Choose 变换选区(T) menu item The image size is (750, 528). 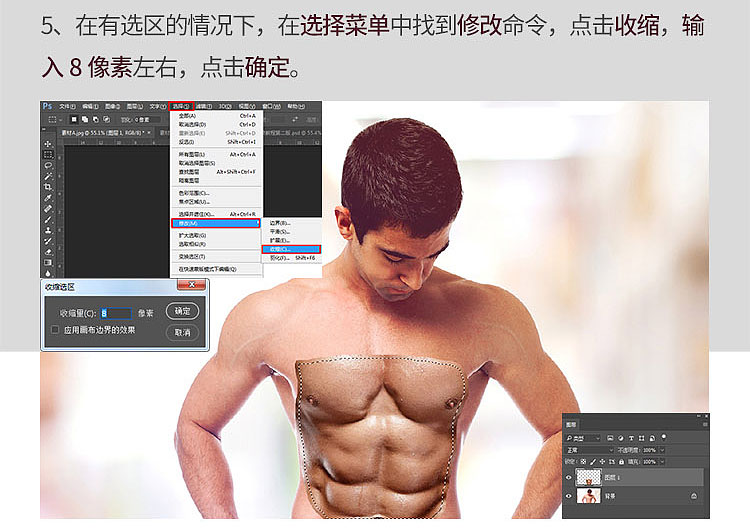click(217, 257)
